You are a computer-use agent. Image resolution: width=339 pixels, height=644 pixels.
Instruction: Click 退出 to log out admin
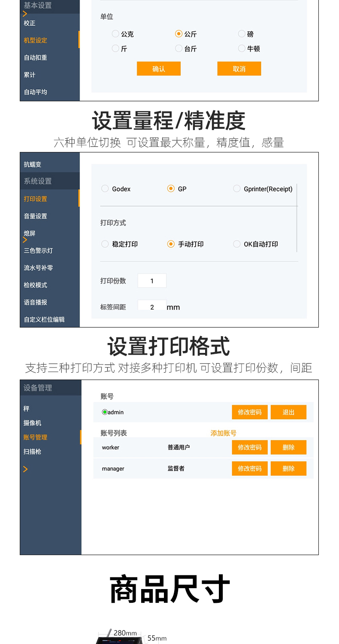tap(288, 412)
